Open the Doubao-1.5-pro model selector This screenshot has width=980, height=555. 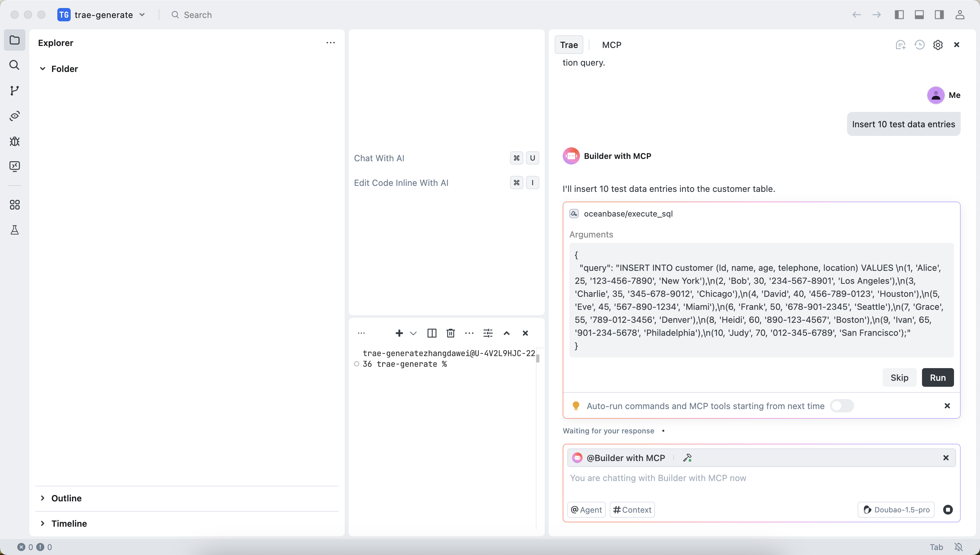896,510
